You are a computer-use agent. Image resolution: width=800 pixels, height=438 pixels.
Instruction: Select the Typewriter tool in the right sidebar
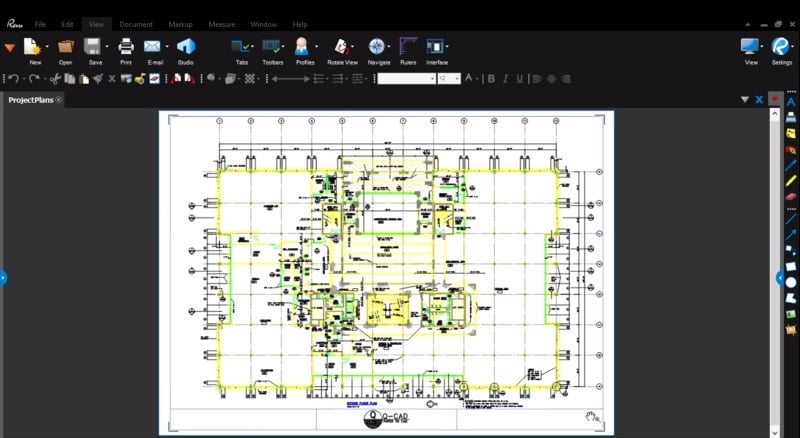791,117
